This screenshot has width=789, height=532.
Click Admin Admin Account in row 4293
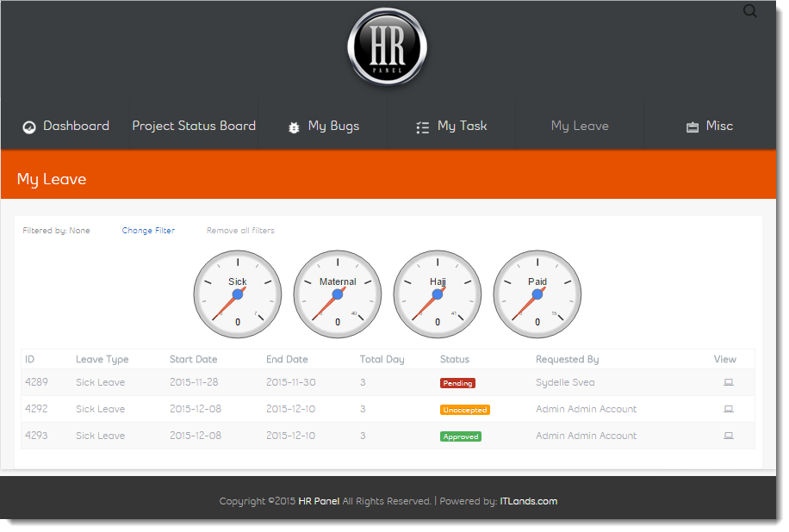click(x=587, y=436)
